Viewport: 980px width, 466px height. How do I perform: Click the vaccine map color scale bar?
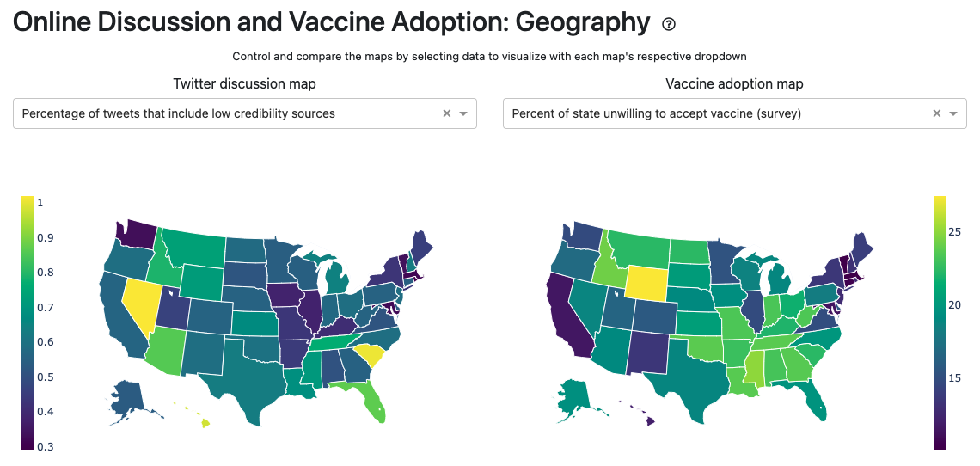click(940, 322)
